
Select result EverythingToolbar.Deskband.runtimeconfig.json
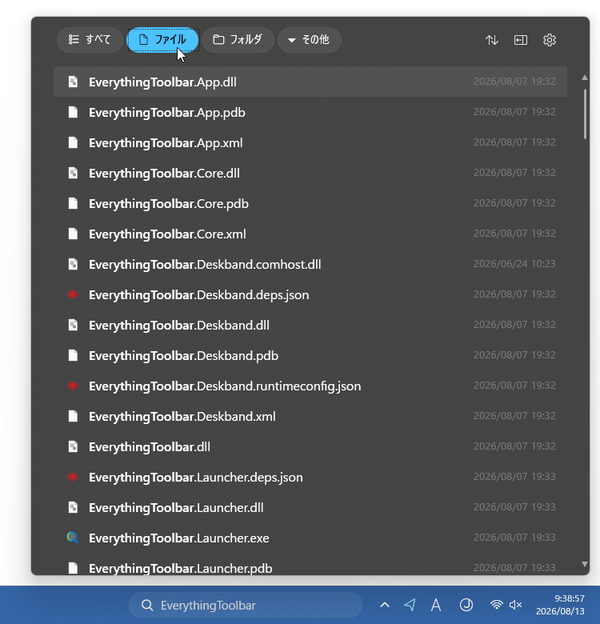[310, 386]
